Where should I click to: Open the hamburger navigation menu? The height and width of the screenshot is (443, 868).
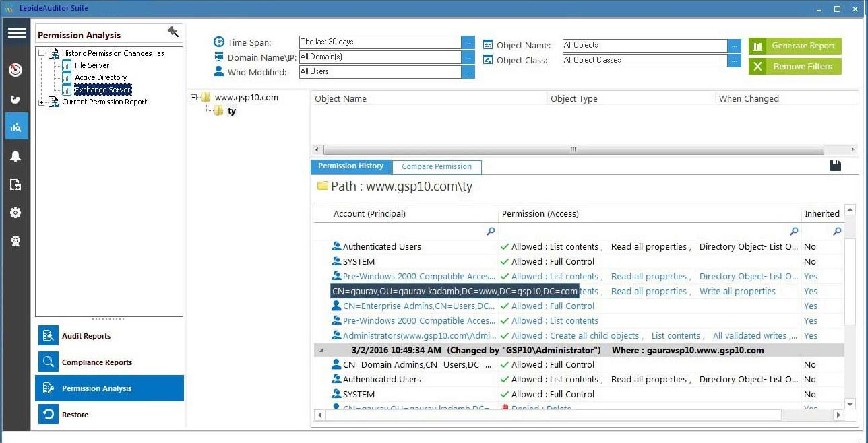point(16,32)
